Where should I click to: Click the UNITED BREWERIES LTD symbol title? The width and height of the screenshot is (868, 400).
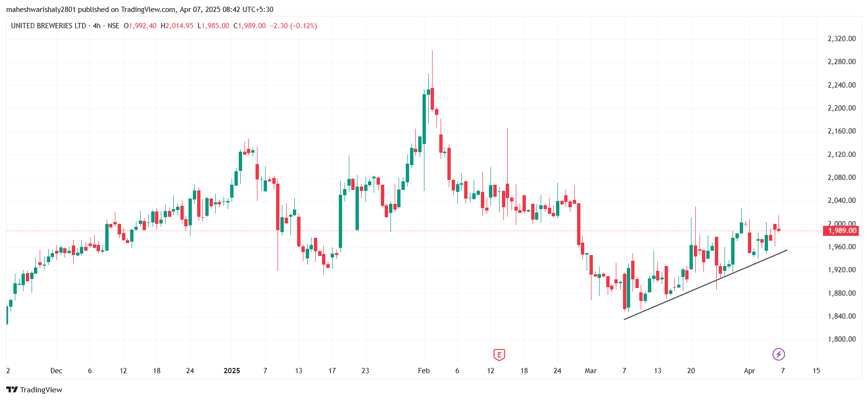(48, 26)
